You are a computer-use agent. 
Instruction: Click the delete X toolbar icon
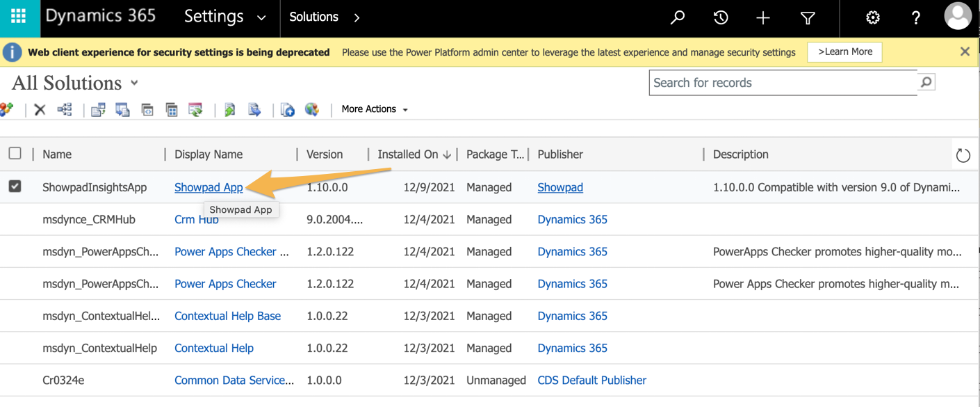[40, 109]
